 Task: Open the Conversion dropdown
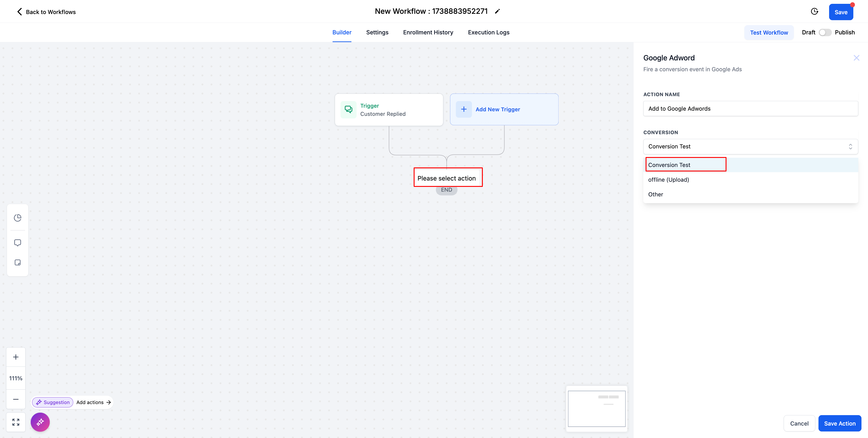pyautogui.click(x=750, y=146)
